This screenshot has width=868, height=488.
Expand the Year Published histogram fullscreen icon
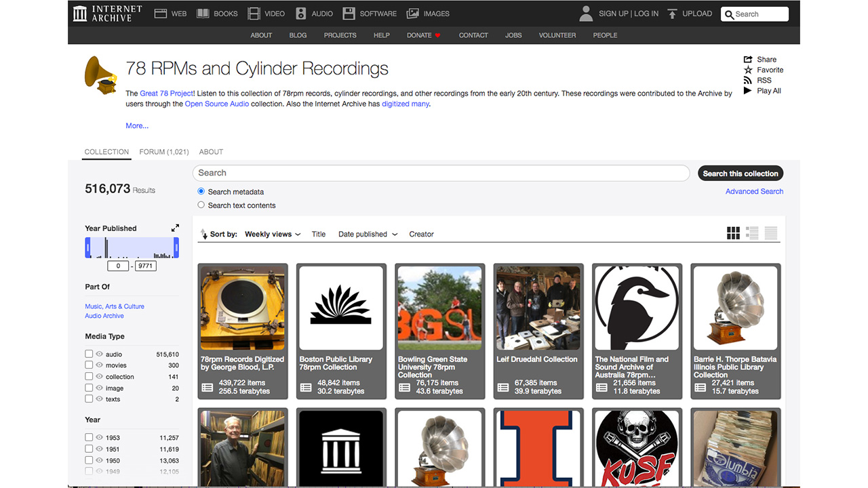click(175, 228)
